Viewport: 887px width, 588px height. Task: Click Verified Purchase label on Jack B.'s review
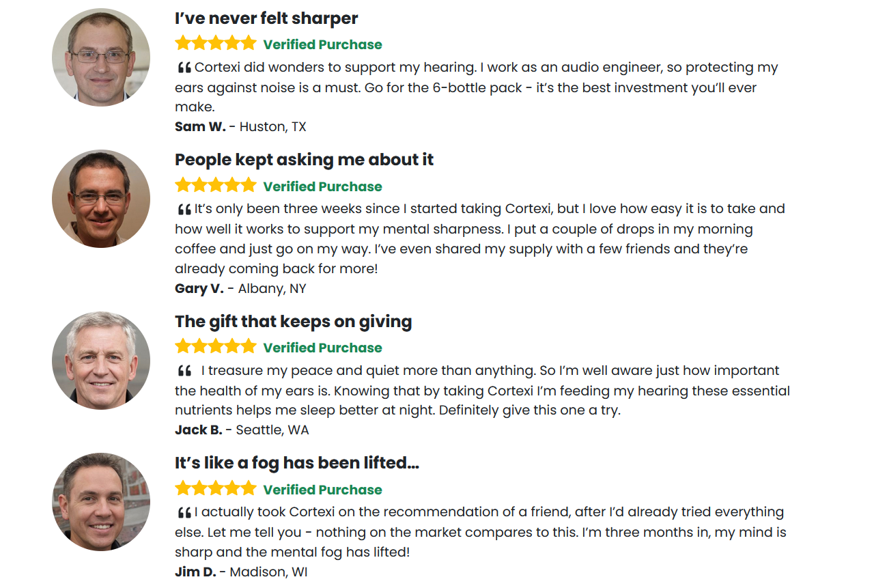point(322,348)
